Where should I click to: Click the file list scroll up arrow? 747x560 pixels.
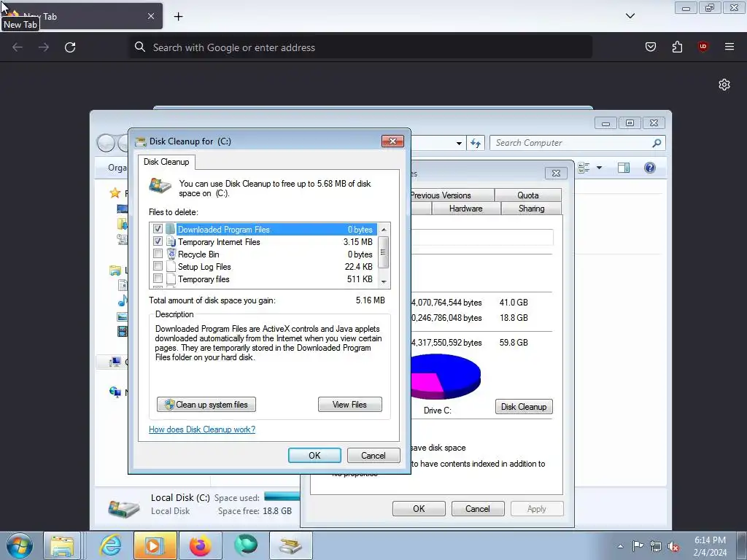(384, 230)
